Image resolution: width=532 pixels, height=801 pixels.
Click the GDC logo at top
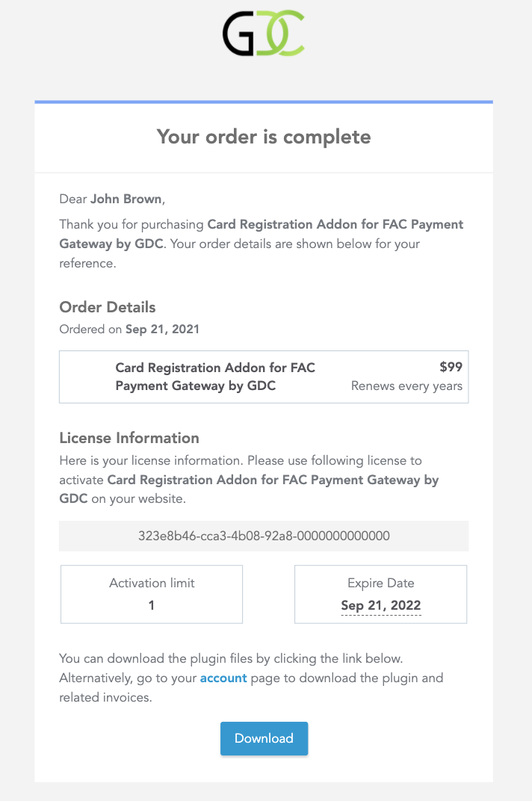[x=264, y=34]
